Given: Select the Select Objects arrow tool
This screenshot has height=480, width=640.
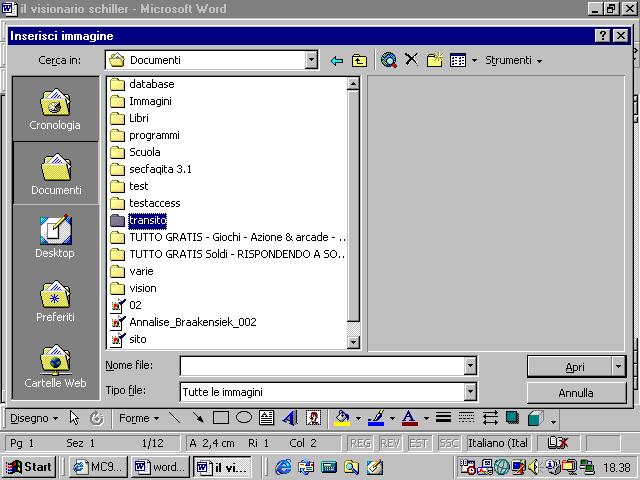Looking at the screenshot, I should click(x=74, y=418).
